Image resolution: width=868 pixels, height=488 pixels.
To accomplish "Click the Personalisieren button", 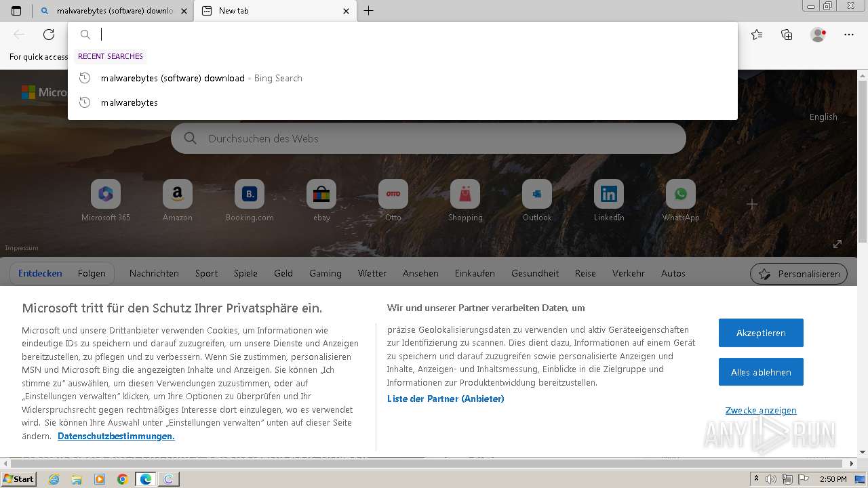I will coord(799,274).
